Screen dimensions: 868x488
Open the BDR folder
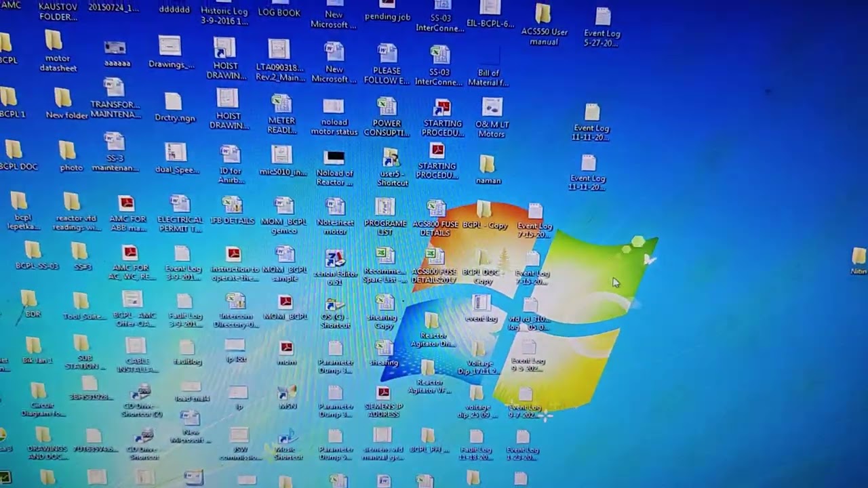pyautogui.click(x=31, y=304)
